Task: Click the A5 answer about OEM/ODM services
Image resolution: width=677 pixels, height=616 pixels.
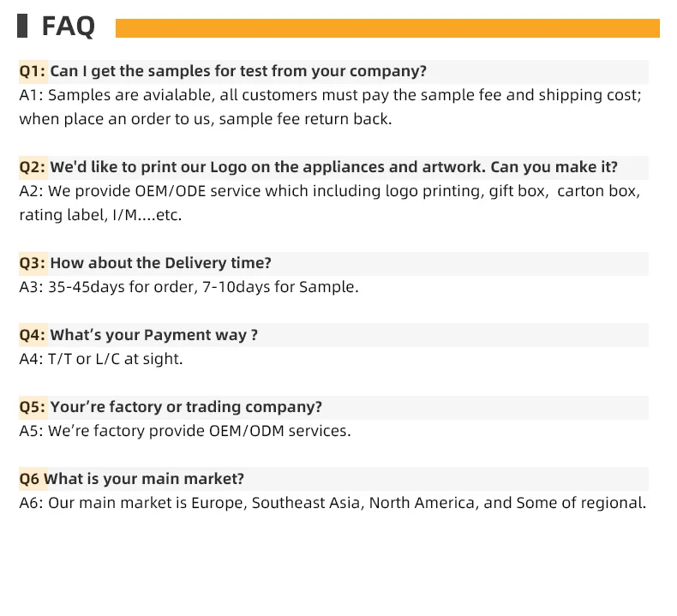Action: click(x=185, y=431)
